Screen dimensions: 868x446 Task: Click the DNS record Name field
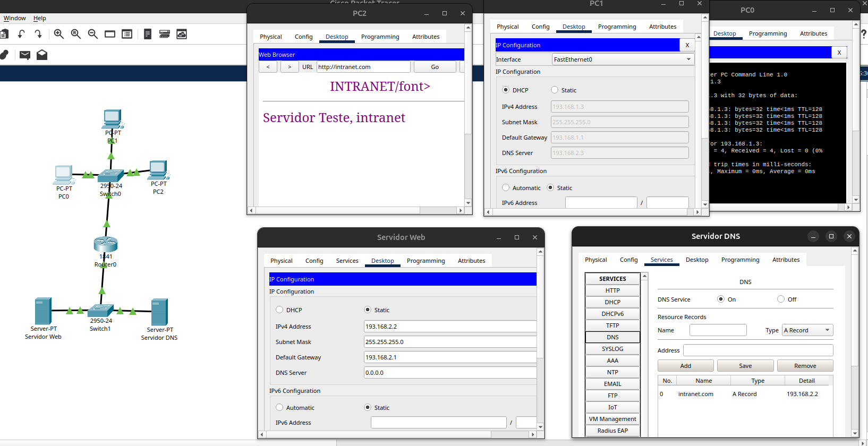pyautogui.click(x=718, y=330)
